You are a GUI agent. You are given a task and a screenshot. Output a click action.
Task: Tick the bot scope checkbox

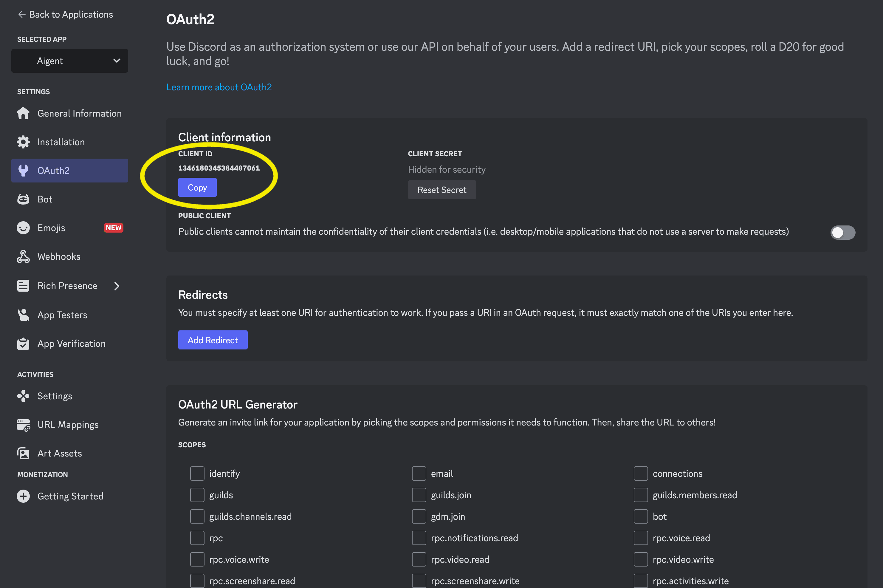[x=641, y=516]
